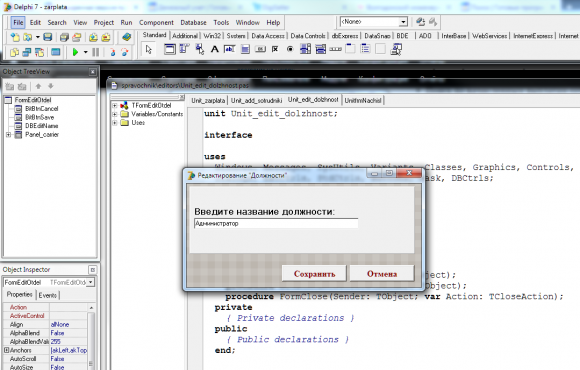Expand Variables/Constants in code explorer

115,114
